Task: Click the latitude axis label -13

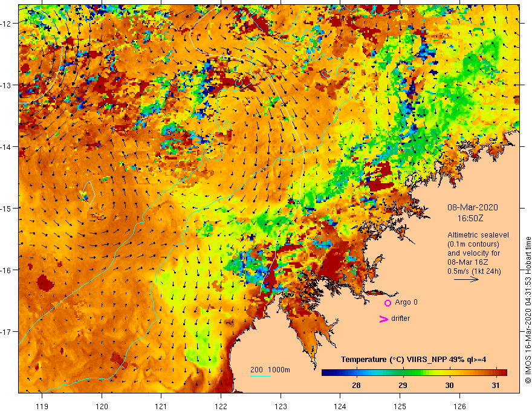Action: 7,85
